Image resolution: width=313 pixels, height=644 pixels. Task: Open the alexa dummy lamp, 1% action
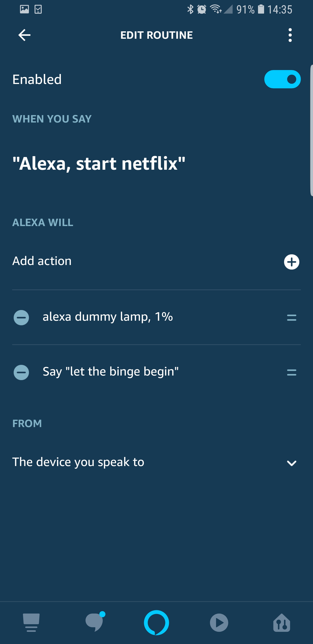pyautogui.click(x=108, y=317)
